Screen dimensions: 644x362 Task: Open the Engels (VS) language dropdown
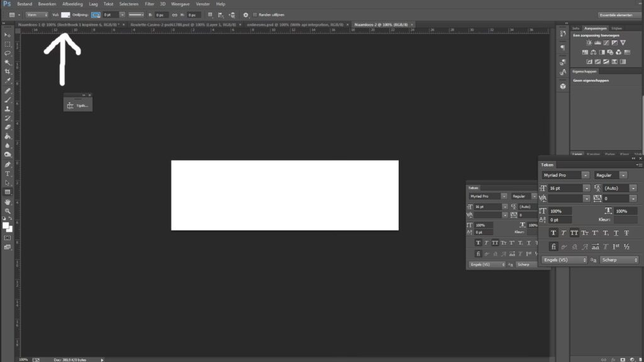563,260
